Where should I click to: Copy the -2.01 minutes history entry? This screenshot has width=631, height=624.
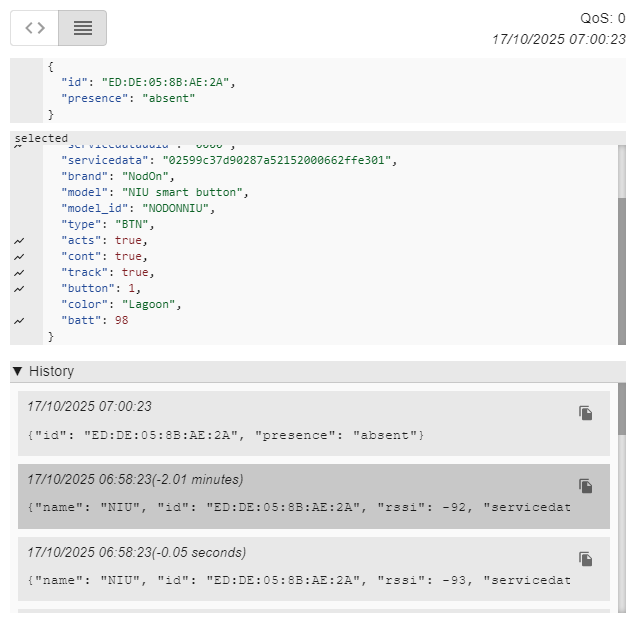pos(586,486)
